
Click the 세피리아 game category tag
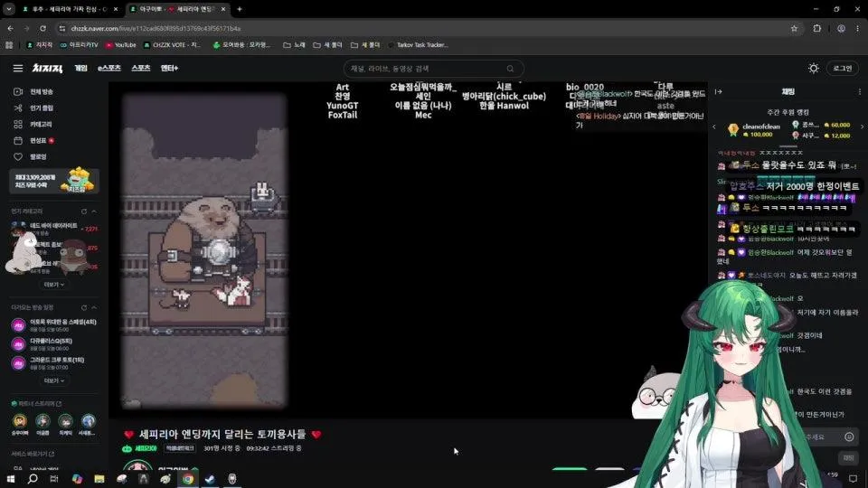[141, 449]
